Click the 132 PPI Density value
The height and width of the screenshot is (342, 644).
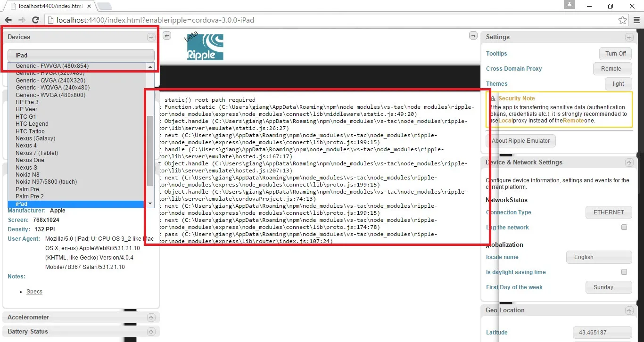point(46,229)
